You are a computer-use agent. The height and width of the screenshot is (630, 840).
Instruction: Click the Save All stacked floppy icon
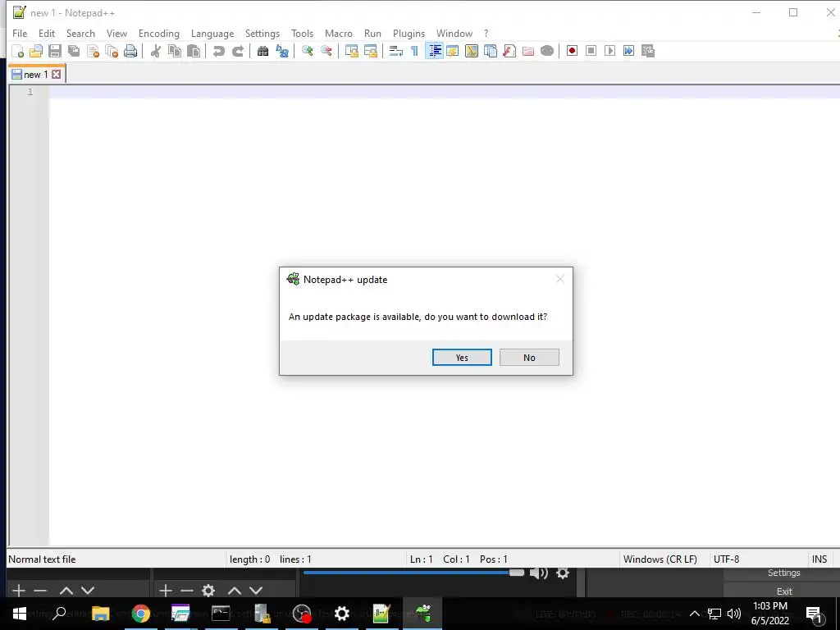[73, 51]
